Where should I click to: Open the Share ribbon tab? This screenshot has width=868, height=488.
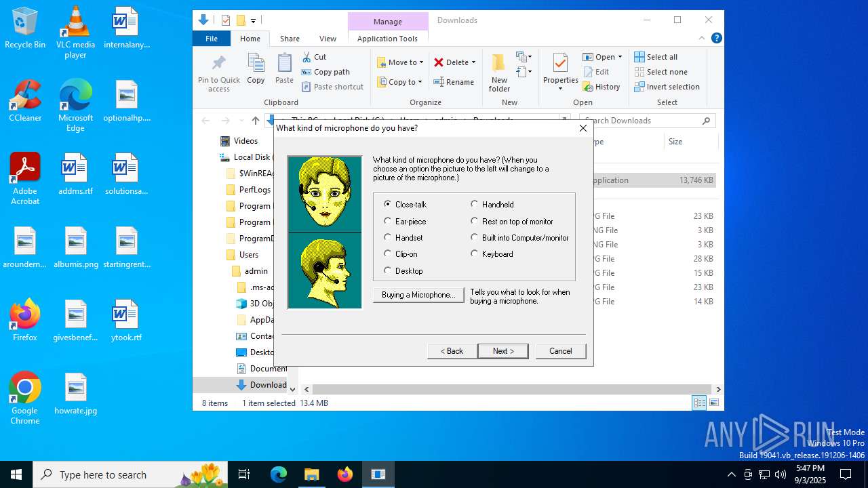click(290, 39)
